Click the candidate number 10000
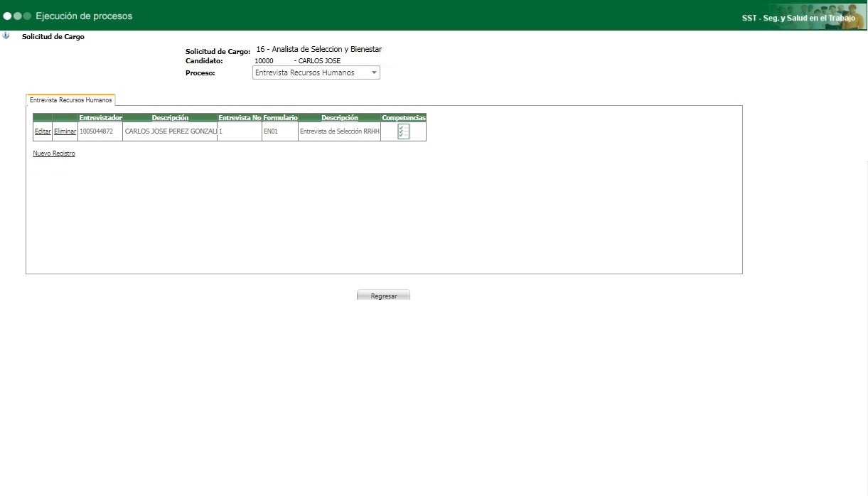868x496 pixels. coord(264,61)
